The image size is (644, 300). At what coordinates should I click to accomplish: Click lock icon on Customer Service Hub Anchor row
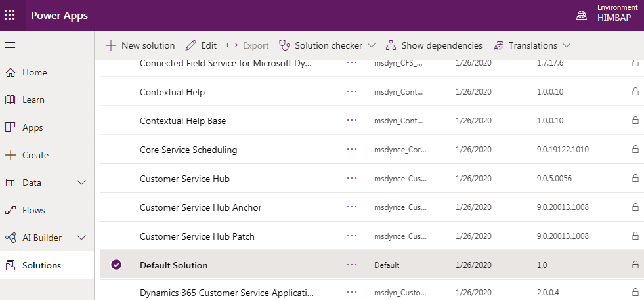pyautogui.click(x=635, y=207)
